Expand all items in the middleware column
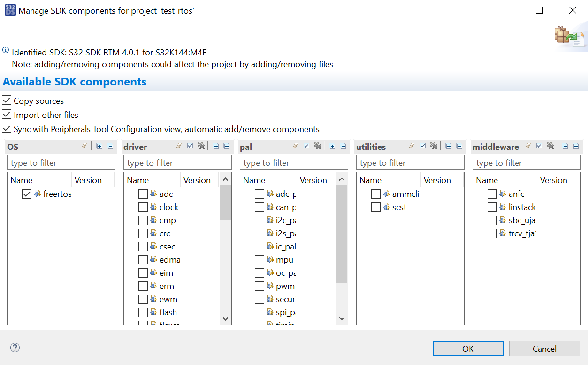The width and height of the screenshot is (588, 365). click(564, 146)
